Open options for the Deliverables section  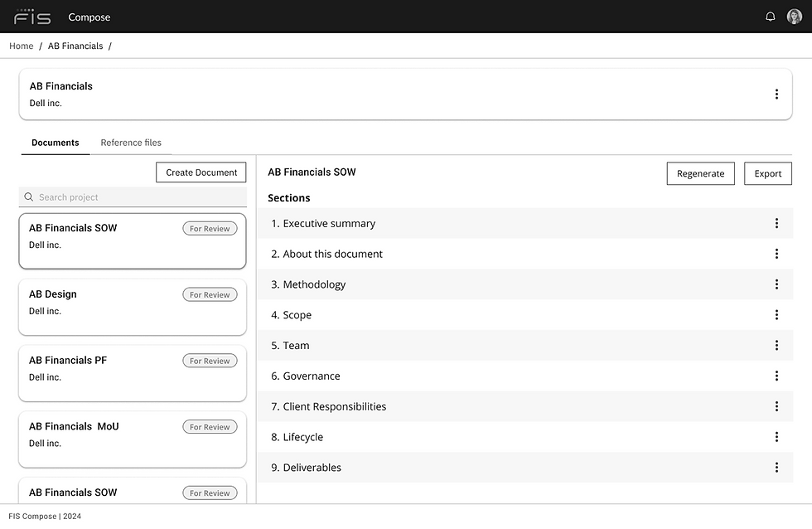click(x=776, y=467)
